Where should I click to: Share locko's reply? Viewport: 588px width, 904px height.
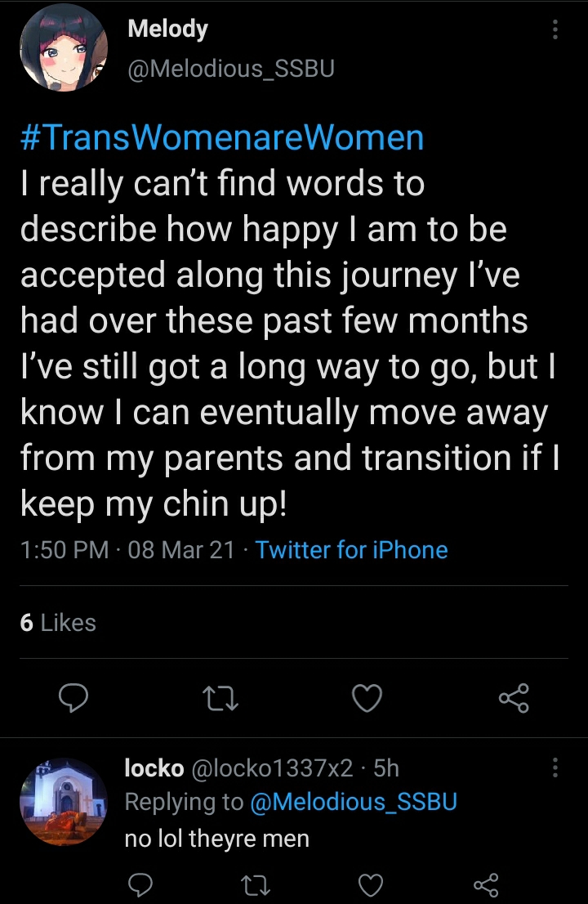coord(486,885)
